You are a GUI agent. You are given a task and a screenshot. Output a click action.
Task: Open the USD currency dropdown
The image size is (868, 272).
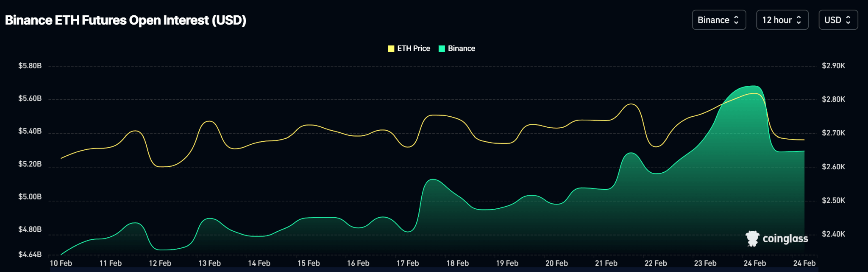coord(837,20)
